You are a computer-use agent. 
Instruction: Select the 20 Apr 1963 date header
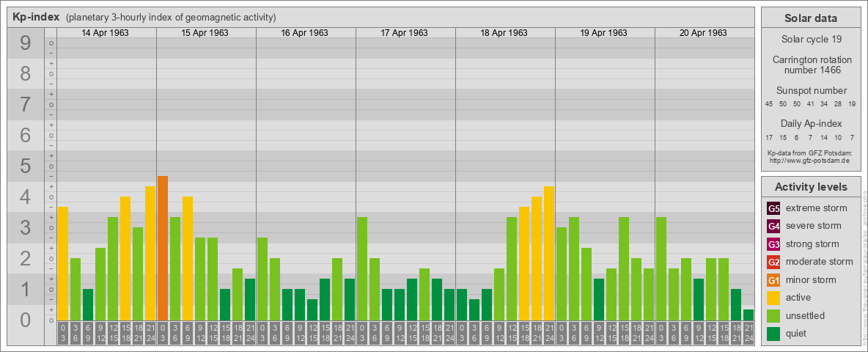pyautogui.click(x=703, y=33)
